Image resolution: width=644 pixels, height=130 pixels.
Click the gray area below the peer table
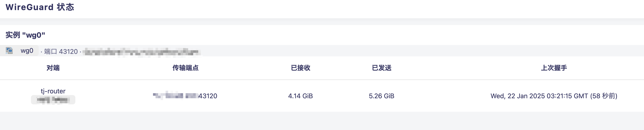pyautogui.click(x=322, y=121)
